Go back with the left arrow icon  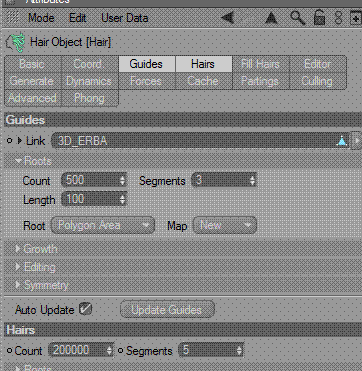click(227, 18)
